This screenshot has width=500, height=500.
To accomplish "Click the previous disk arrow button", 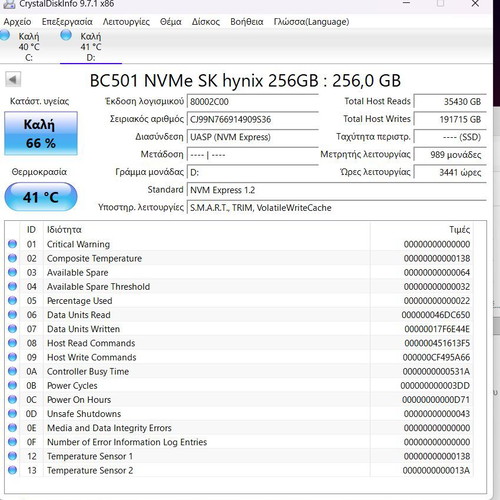I will click(13, 80).
